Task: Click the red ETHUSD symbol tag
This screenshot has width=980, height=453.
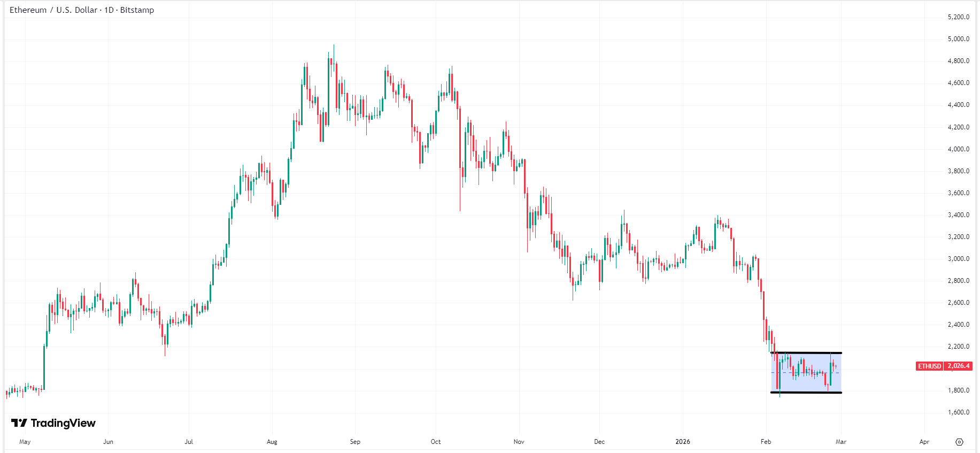Action: coord(930,366)
